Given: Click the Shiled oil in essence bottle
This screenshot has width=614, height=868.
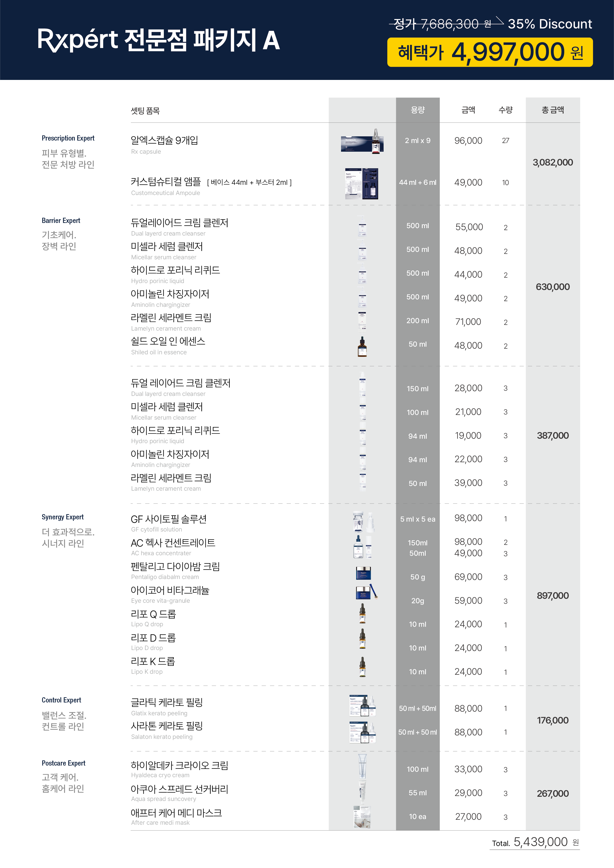Looking at the screenshot, I should 362,347.
